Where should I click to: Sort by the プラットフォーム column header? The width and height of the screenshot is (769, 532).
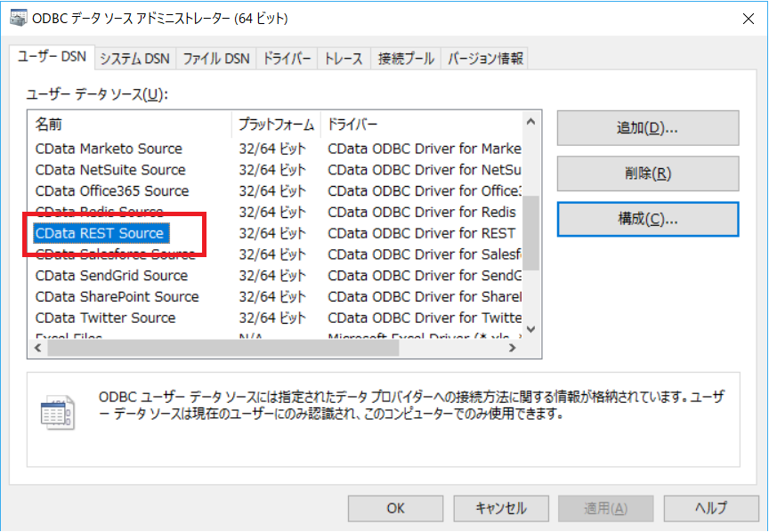pos(276,125)
